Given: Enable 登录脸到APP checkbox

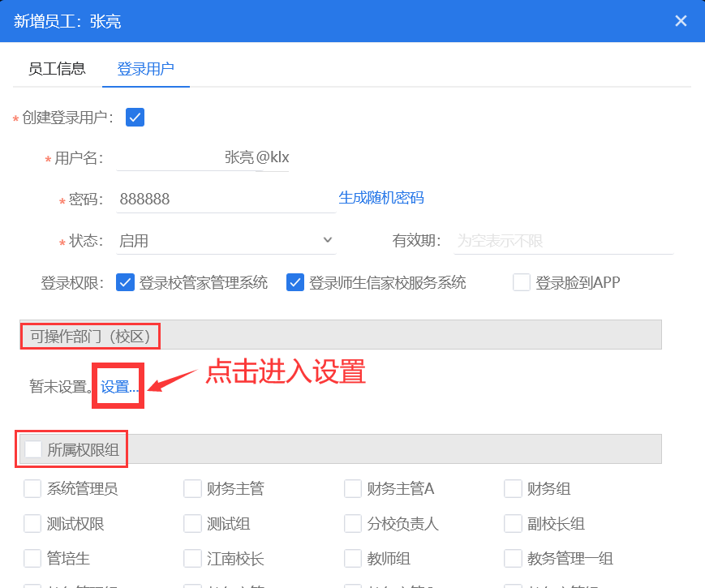Looking at the screenshot, I should click(x=522, y=282).
